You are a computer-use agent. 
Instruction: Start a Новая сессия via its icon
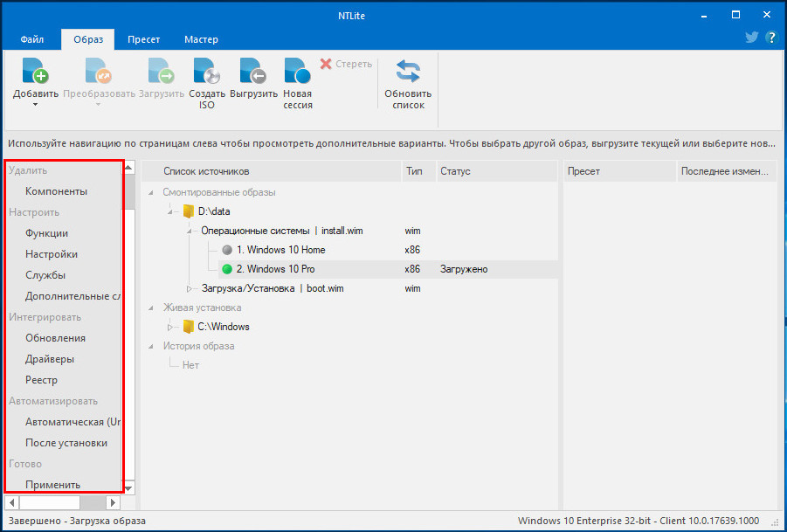[298, 71]
